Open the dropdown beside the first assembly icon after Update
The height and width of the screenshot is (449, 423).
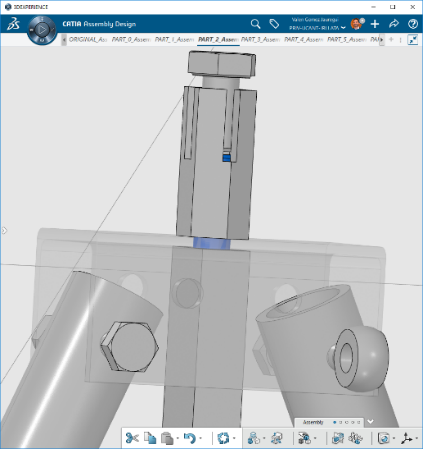264,438
